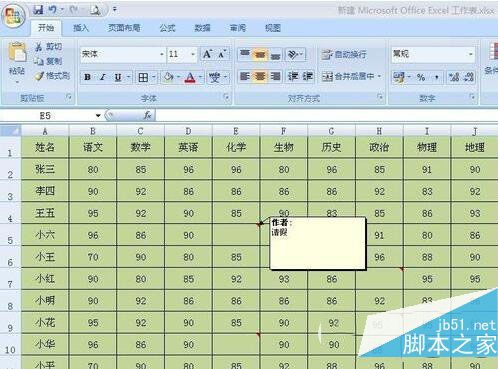Screen dimensions: 498x369
Task: Decrease the indent
Action: 293,77
